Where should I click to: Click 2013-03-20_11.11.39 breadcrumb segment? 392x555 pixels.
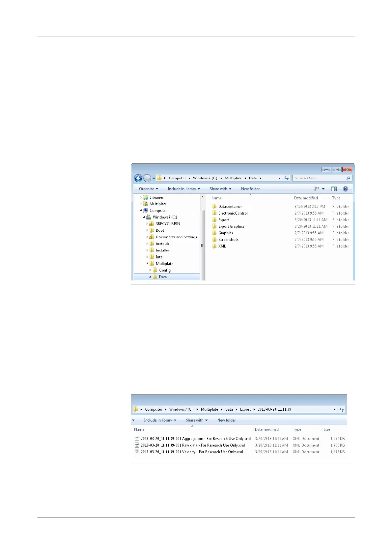[274, 409]
